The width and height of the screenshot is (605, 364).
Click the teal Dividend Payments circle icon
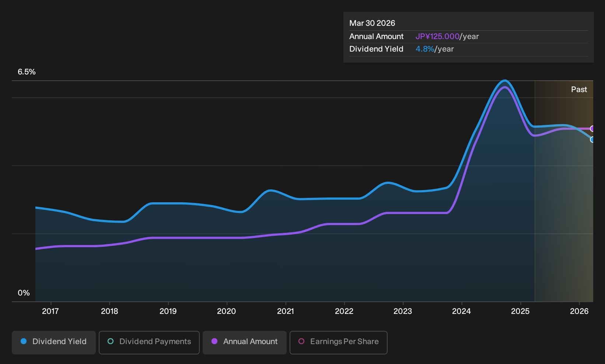tap(111, 341)
